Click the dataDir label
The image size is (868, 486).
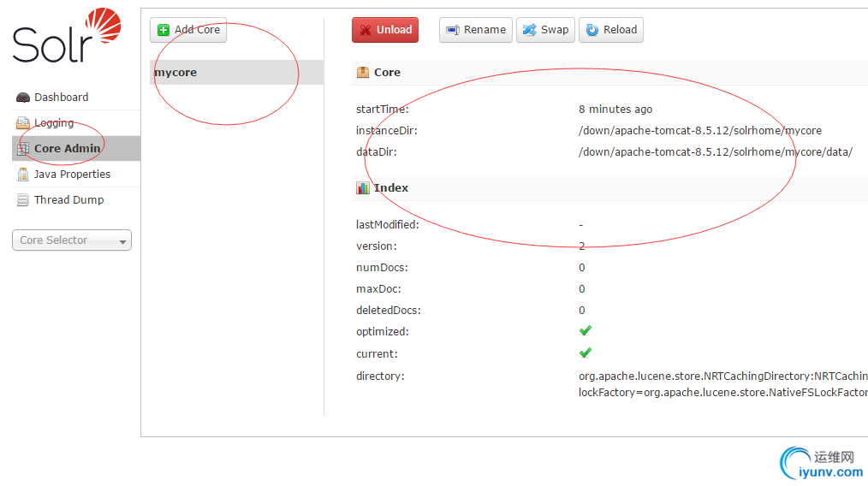click(x=377, y=152)
